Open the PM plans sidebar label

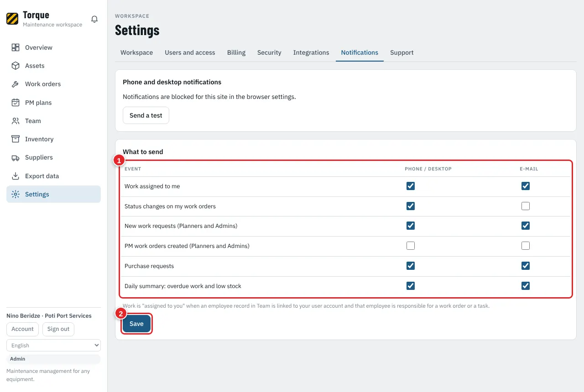coord(38,103)
